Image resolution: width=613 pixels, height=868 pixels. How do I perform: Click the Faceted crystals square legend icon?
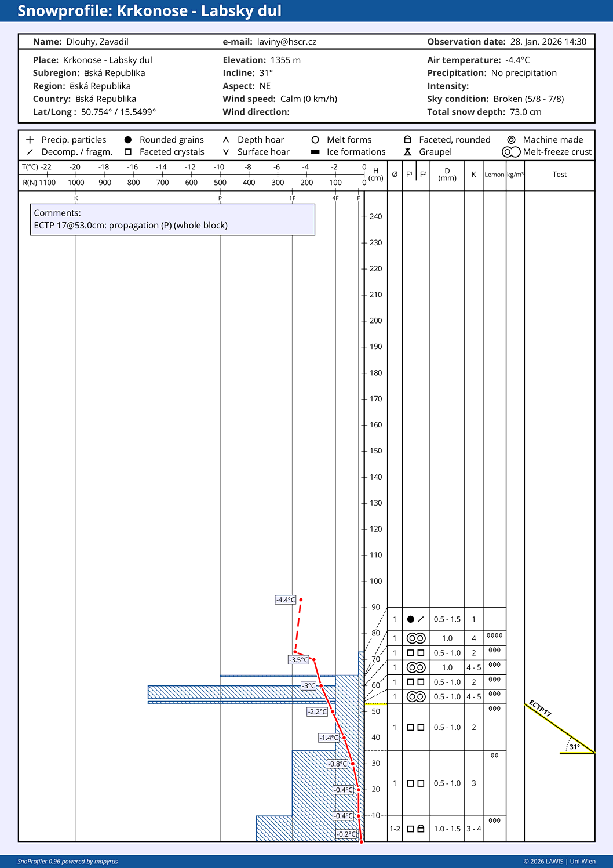pyautogui.click(x=128, y=152)
